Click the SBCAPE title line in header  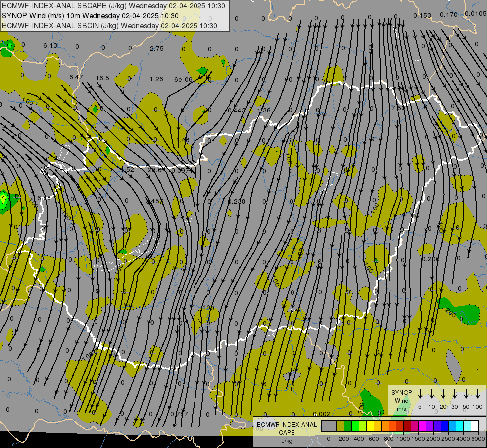pos(113,6)
